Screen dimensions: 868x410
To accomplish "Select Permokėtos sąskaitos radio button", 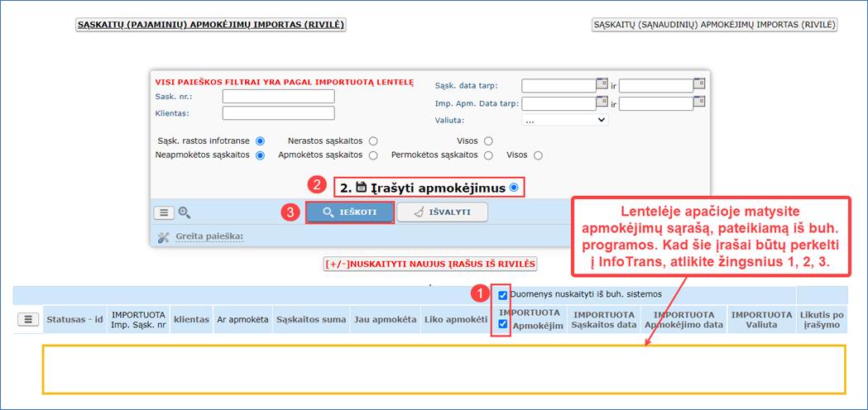I will coord(488,155).
